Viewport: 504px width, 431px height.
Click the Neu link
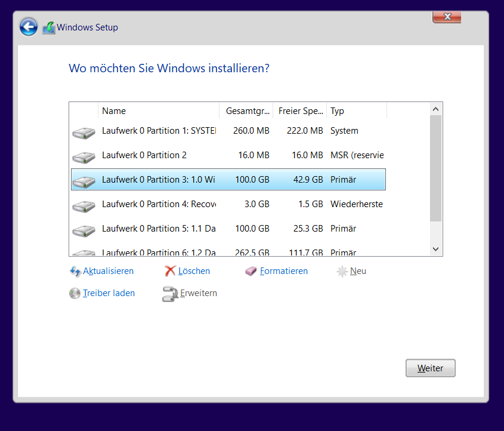pos(358,271)
